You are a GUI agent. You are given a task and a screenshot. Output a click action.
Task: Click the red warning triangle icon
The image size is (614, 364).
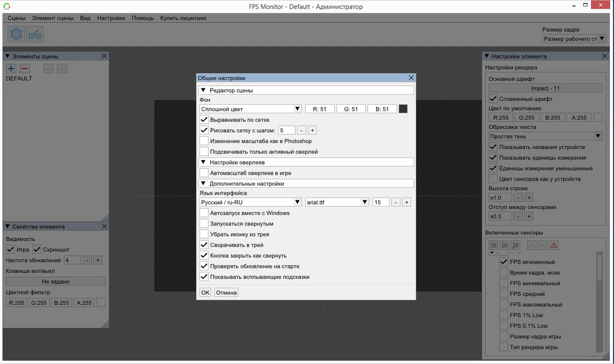554,245
